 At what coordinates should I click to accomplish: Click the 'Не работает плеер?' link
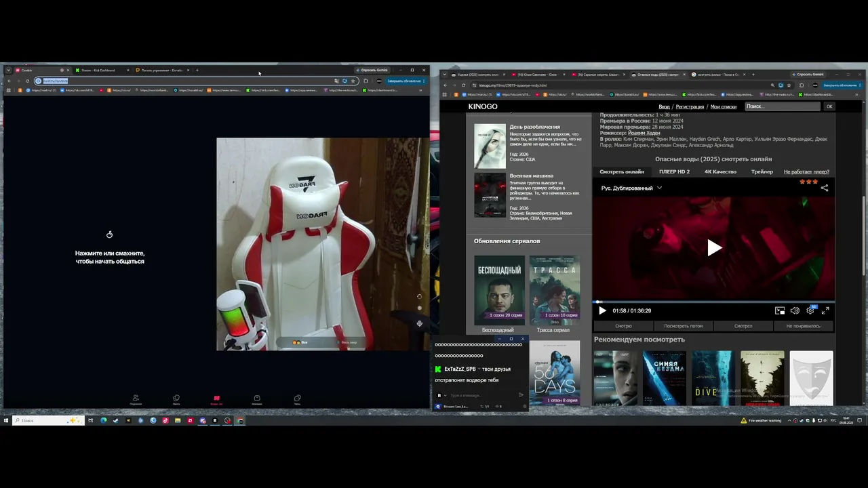click(x=806, y=171)
